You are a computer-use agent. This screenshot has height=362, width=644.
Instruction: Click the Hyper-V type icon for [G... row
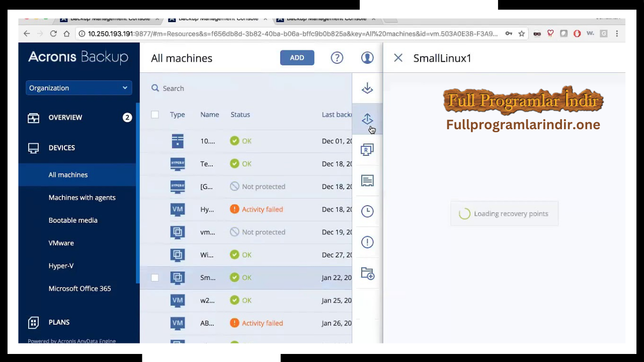coord(178,187)
